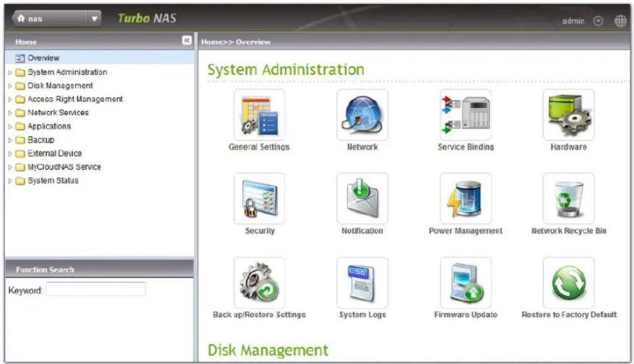Expand the MyCloudNAS Service node arrow
The height and width of the screenshot is (364, 634).
tap(10, 167)
